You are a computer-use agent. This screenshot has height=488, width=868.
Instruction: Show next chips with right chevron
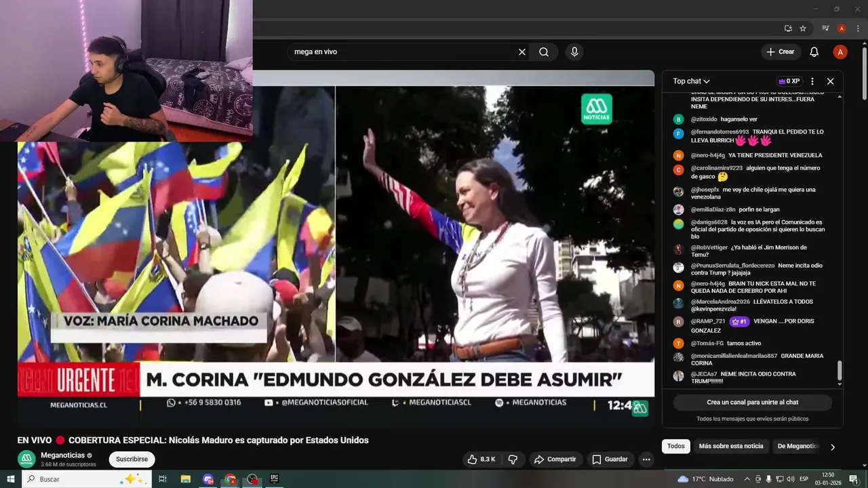coord(833,447)
